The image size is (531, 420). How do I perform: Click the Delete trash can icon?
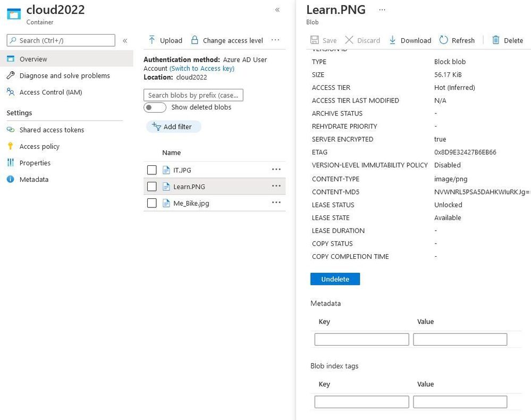pos(496,40)
